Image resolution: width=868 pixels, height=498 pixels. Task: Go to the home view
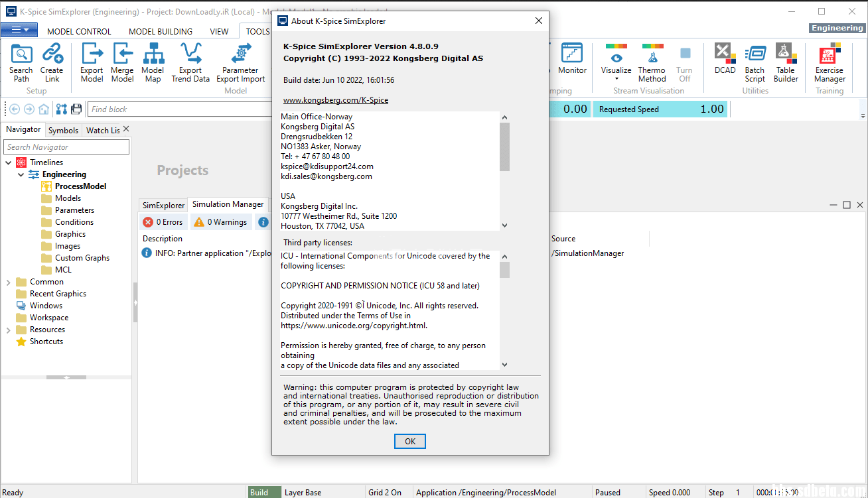coord(44,109)
